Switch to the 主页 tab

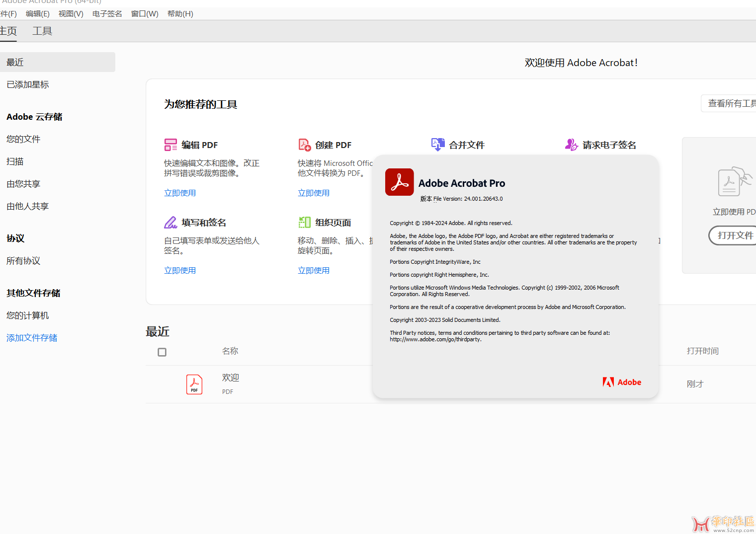click(x=8, y=31)
